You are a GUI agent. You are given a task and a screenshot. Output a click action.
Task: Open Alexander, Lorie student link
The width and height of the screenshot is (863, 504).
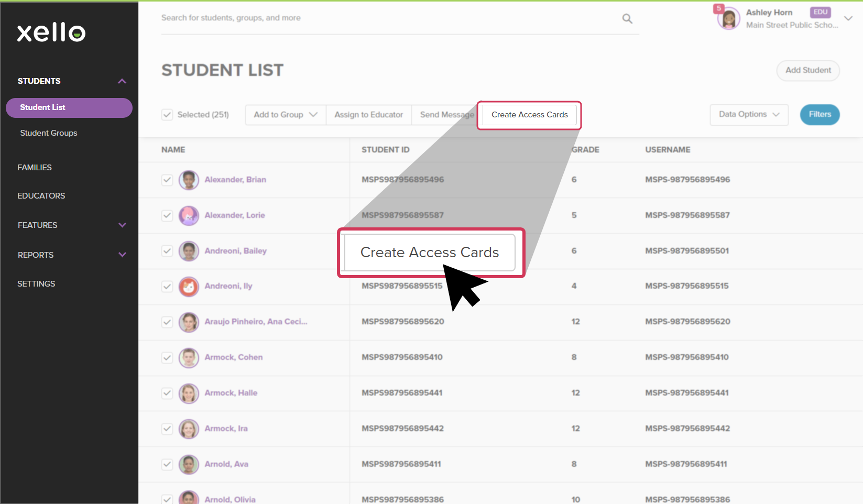tap(235, 215)
